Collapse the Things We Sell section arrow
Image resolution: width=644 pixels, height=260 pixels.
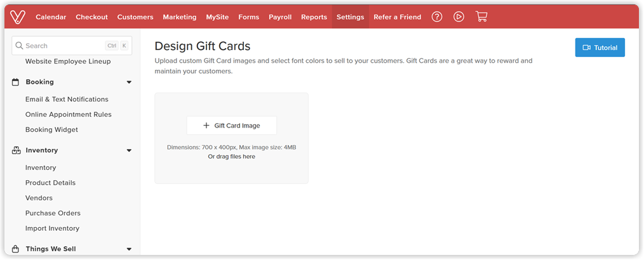[x=129, y=249]
